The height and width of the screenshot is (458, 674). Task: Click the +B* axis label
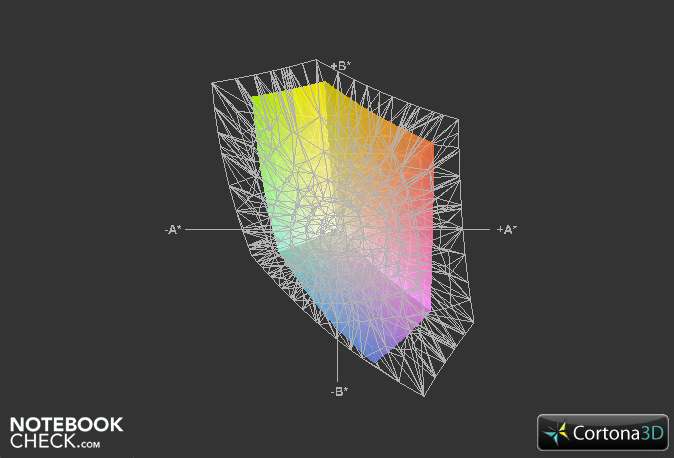point(341,66)
